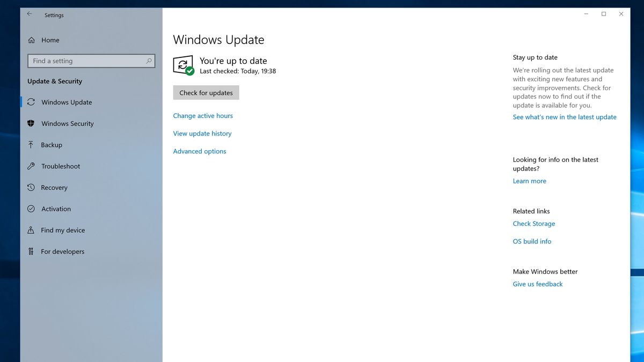The width and height of the screenshot is (644, 362).
Task: Select the Troubleshoot wrench icon
Action: 32,166
